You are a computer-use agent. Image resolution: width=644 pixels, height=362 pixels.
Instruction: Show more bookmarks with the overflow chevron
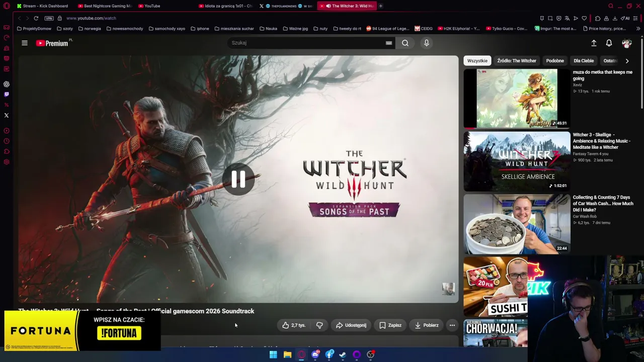pyautogui.click(x=638, y=29)
